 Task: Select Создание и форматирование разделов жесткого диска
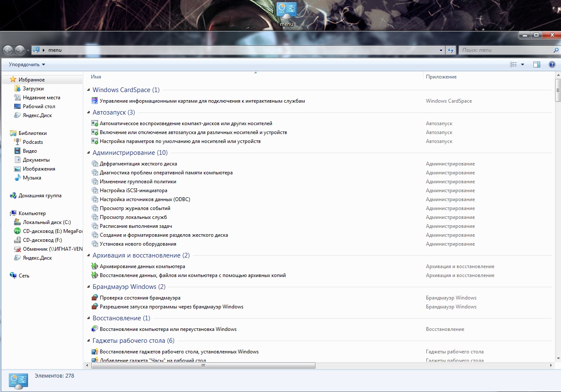coord(164,235)
